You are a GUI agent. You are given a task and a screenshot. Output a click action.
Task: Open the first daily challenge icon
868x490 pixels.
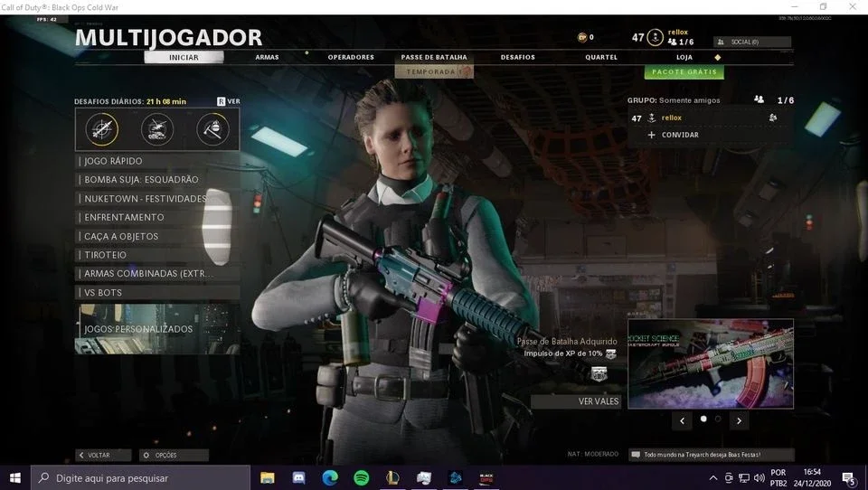[102, 129]
